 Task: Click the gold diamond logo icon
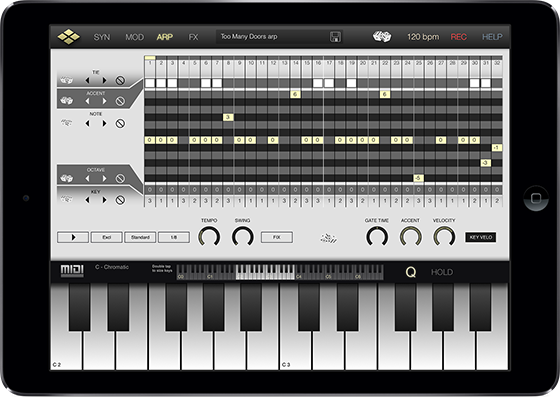pyautogui.click(x=69, y=37)
